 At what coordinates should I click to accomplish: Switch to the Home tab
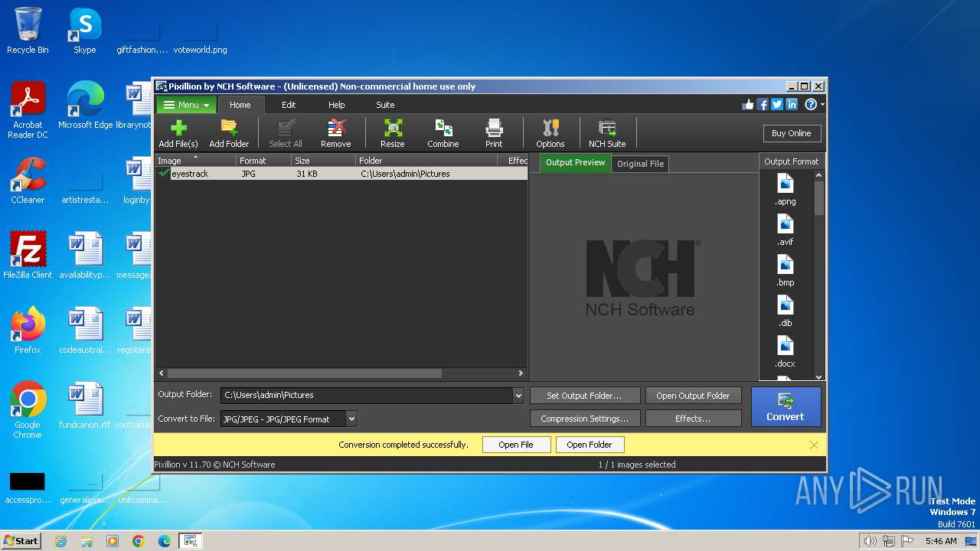[x=240, y=105]
